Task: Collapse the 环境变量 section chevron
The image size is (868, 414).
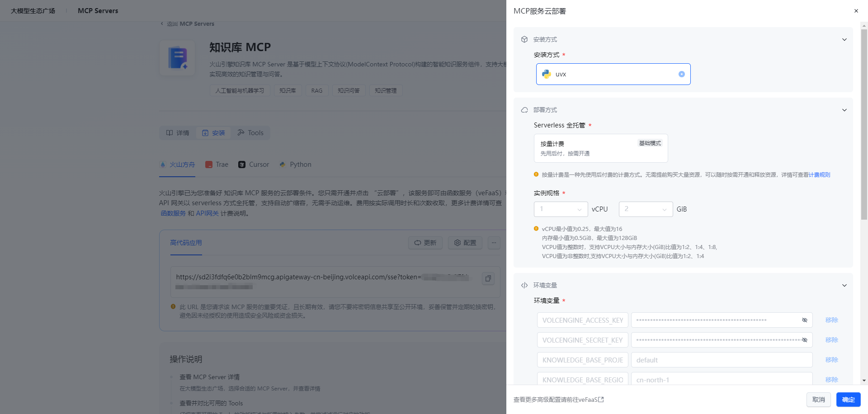Action: coord(844,286)
